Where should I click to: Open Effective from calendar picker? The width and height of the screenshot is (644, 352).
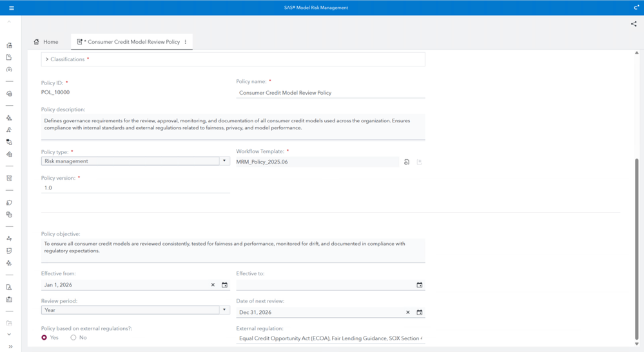[225, 285]
